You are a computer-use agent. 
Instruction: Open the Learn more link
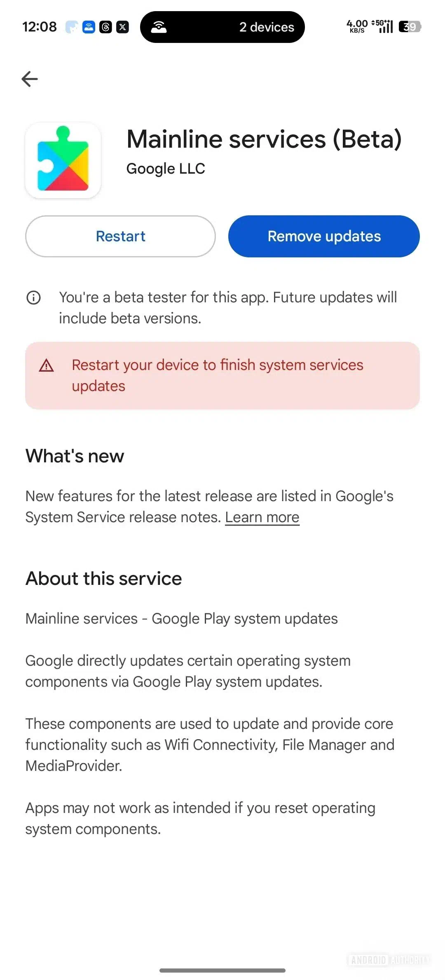click(262, 517)
